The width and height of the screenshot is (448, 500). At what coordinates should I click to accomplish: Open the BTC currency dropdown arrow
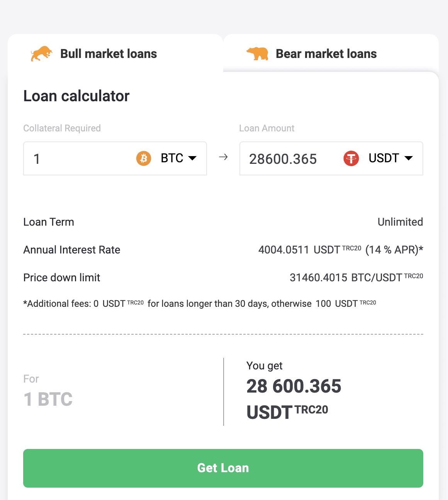(192, 158)
